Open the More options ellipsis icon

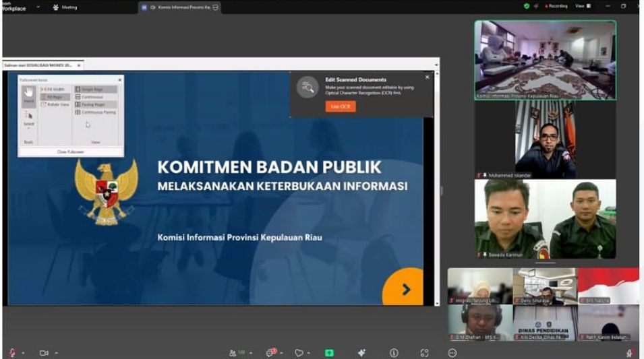tap(452, 353)
